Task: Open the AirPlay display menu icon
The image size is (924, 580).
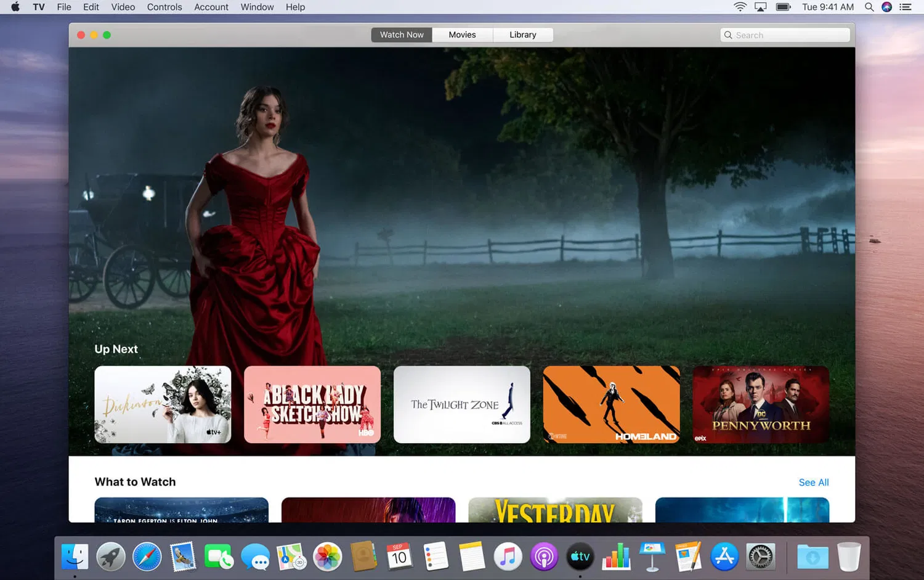Action: [x=761, y=7]
